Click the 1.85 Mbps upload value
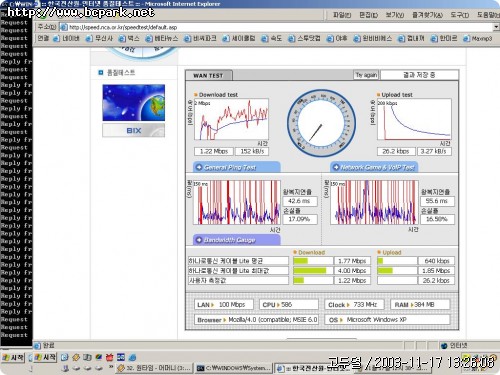The width and height of the screenshot is (500, 375). pyautogui.click(x=436, y=271)
